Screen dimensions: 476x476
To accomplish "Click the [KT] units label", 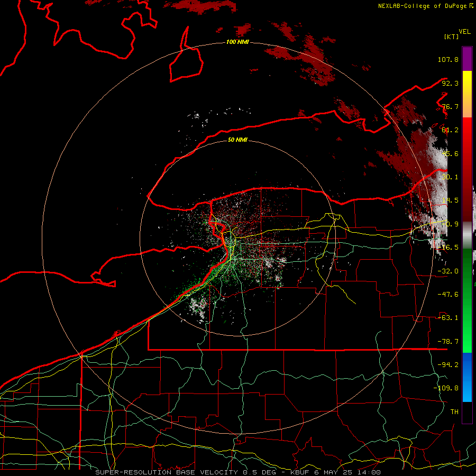I will click(451, 36).
